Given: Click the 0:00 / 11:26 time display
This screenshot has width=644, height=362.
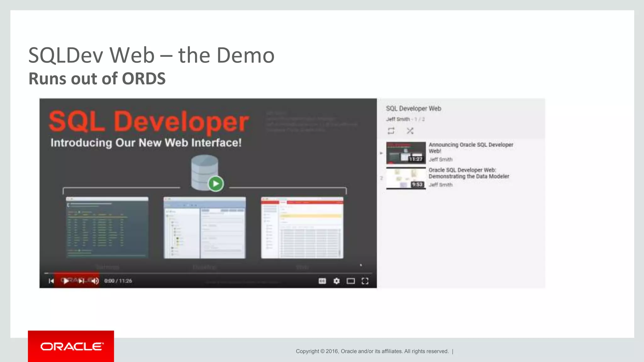Looking at the screenshot, I should click(x=118, y=281).
